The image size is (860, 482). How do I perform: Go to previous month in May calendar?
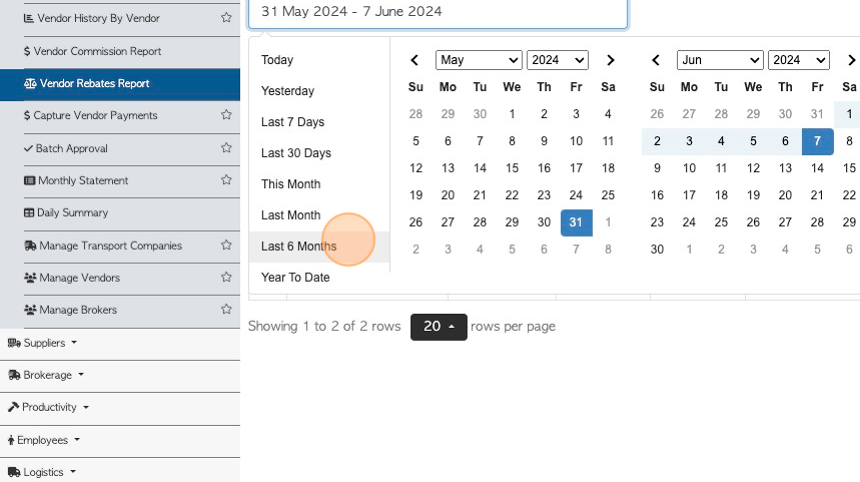[x=415, y=60]
